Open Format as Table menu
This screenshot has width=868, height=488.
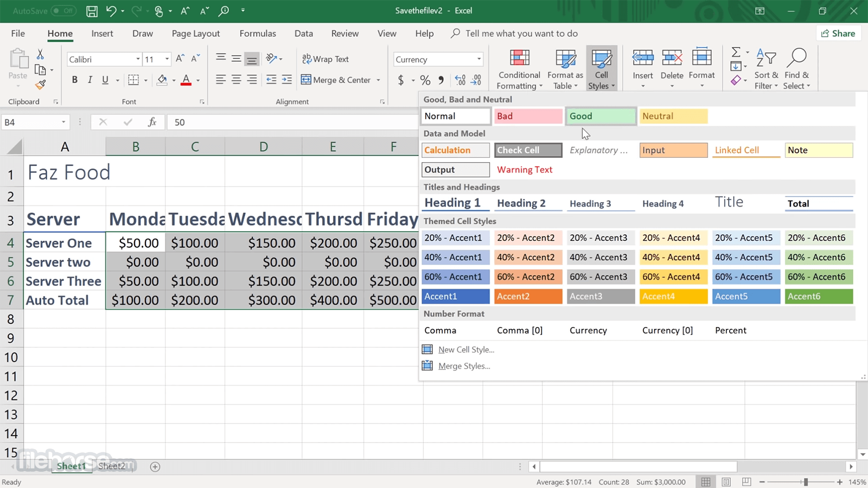click(565, 69)
